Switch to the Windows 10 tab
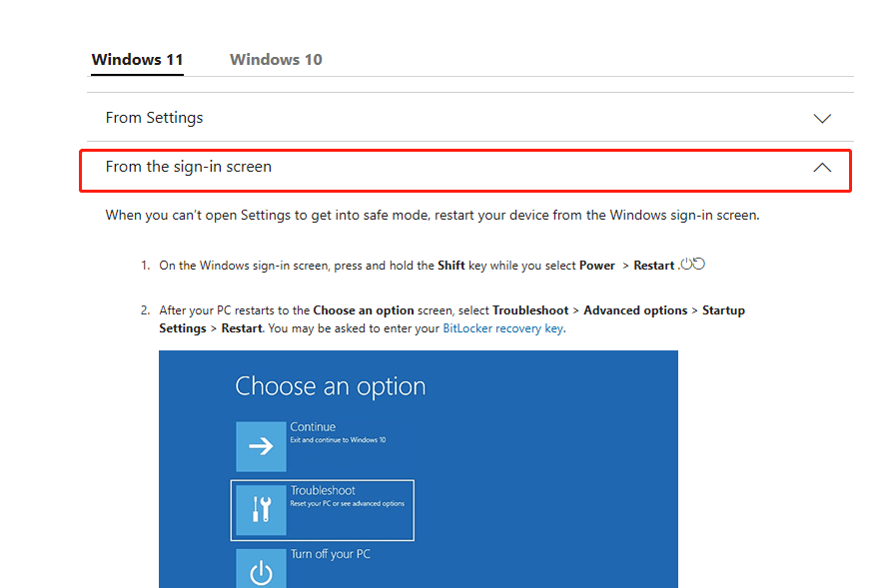Image resolution: width=886 pixels, height=588 pixels. (276, 60)
